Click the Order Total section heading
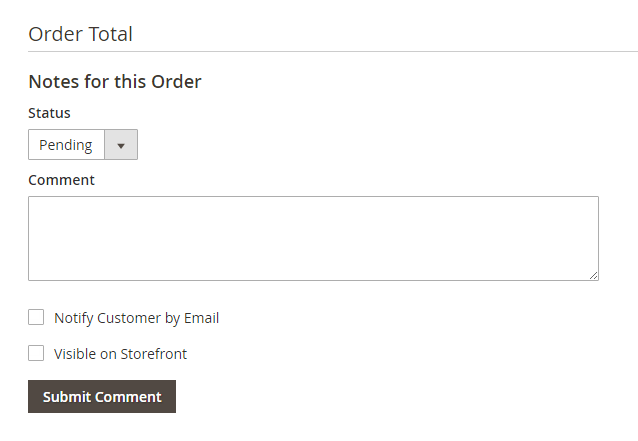Screen dimensions: 638x441 coord(81,34)
